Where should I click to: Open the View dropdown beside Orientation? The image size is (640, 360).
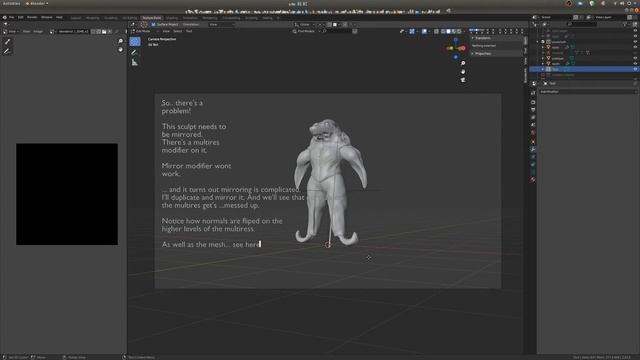[x=222, y=24]
